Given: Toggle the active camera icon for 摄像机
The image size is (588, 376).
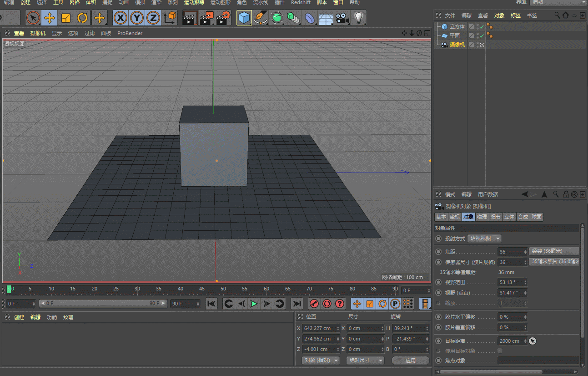Looking at the screenshot, I should (482, 45).
